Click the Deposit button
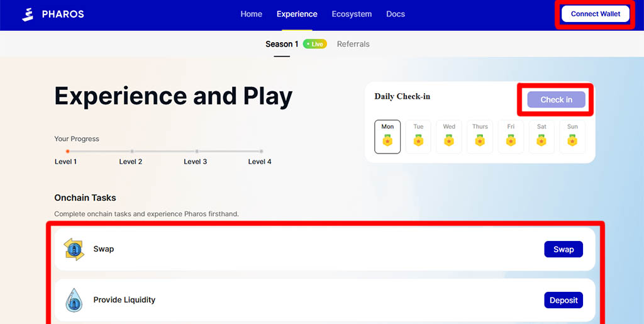The height and width of the screenshot is (324, 644). click(x=563, y=300)
